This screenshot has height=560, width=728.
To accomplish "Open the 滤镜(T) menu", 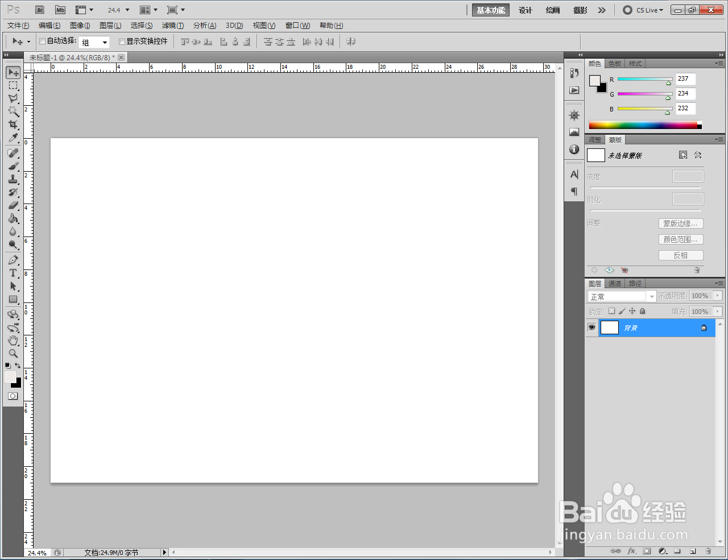I will [173, 26].
